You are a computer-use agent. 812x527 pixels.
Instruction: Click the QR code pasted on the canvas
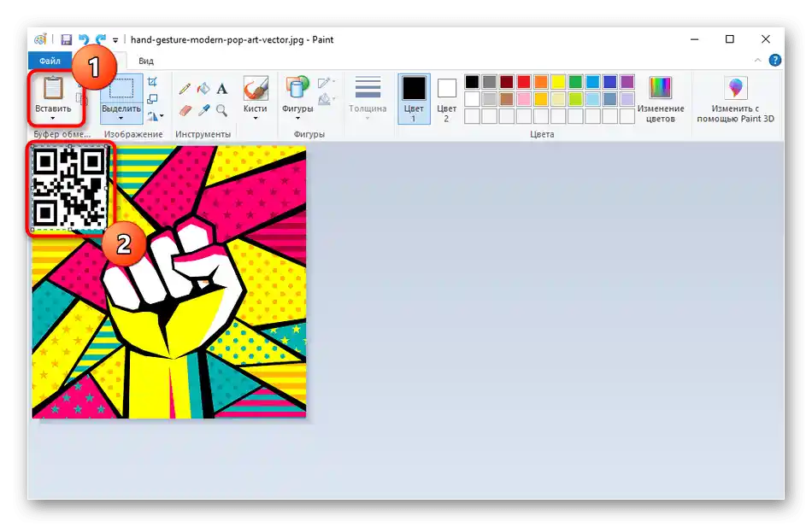point(68,186)
